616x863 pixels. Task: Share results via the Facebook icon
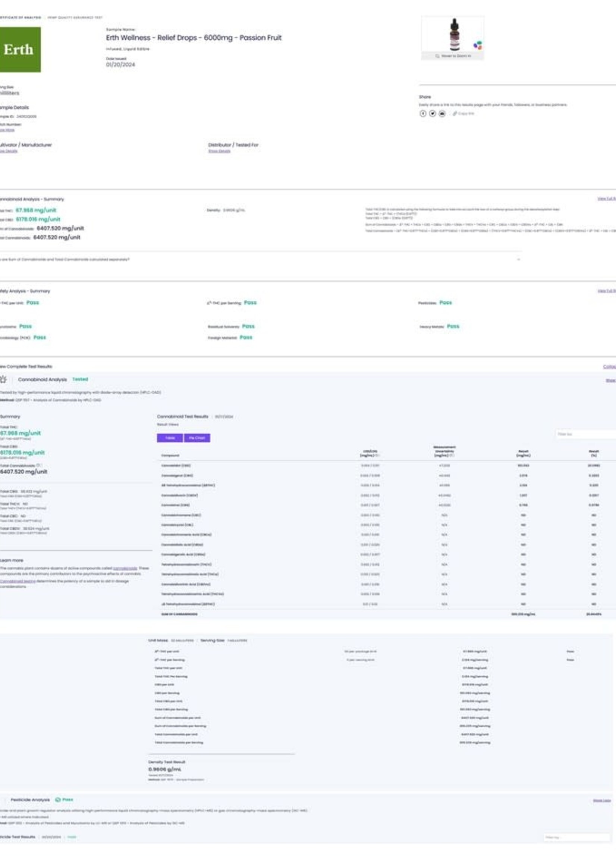pos(422,113)
